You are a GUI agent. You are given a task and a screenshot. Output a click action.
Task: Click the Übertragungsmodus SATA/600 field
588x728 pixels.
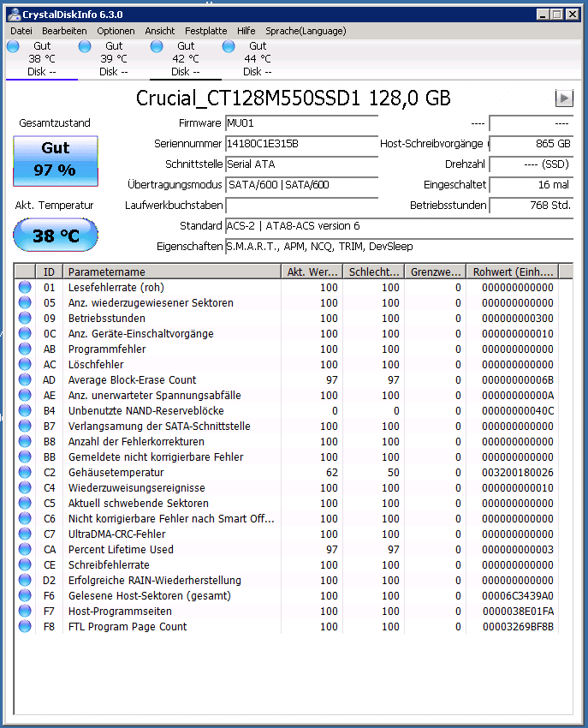point(301,185)
